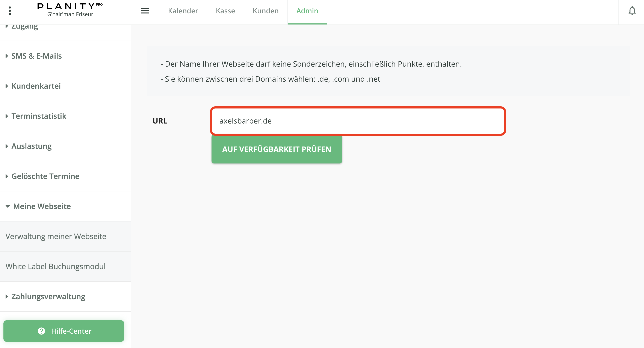Switch to the Kalender tab
This screenshot has height=348, width=644.
click(x=183, y=11)
